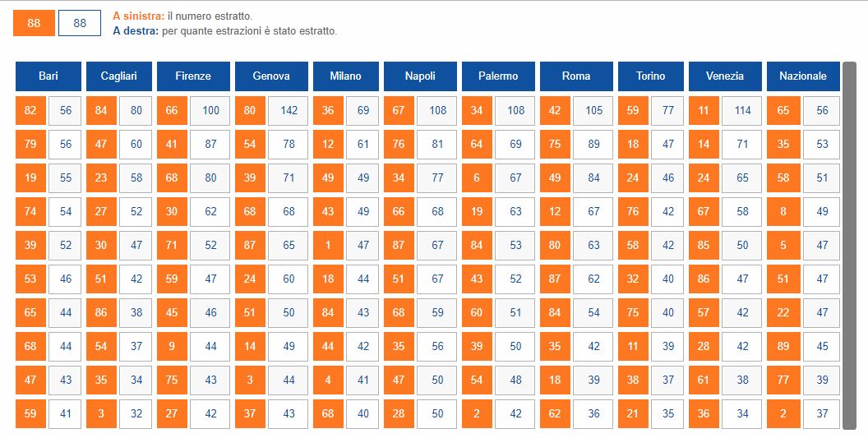Click orange number 89 under Nazionale

coord(783,346)
